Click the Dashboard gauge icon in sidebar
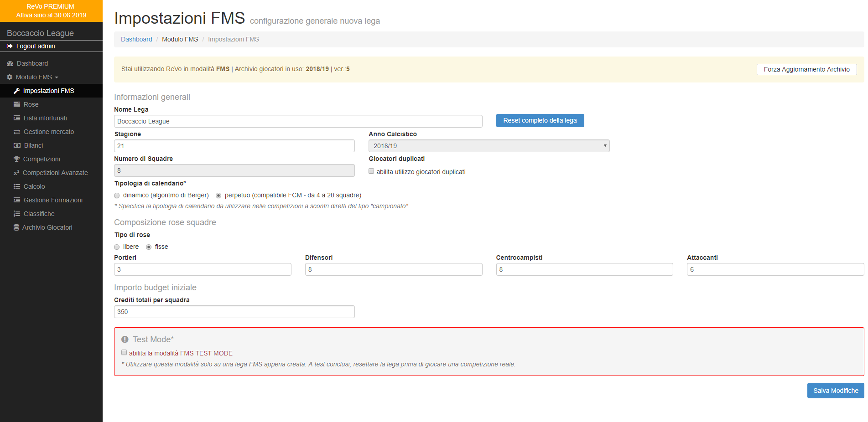The height and width of the screenshot is (422, 868). click(x=10, y=63)
